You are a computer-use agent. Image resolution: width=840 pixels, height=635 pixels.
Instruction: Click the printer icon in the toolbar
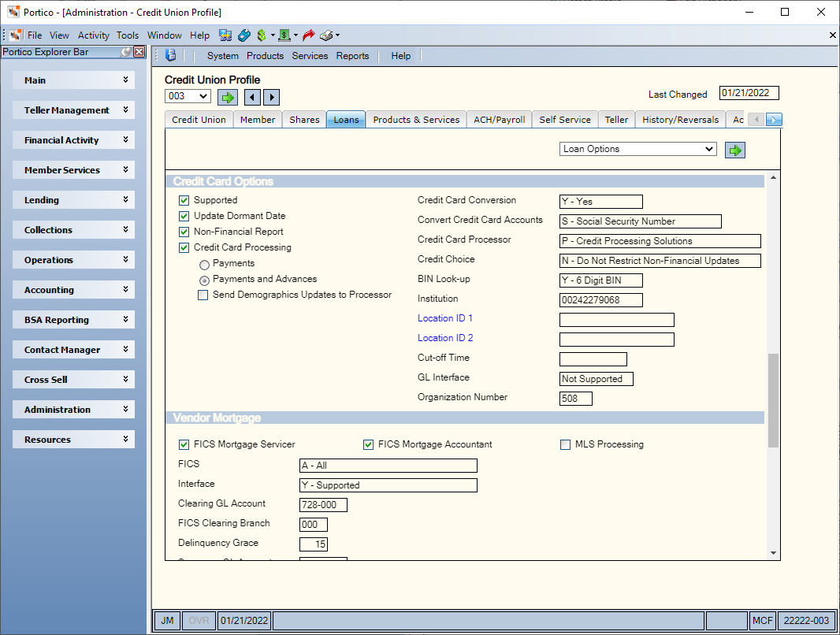326,35
